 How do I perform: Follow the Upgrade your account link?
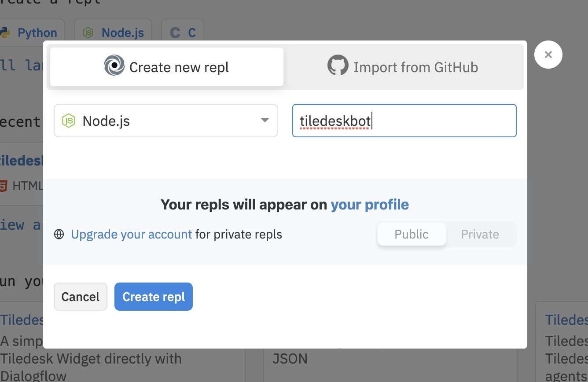point(131,234)
